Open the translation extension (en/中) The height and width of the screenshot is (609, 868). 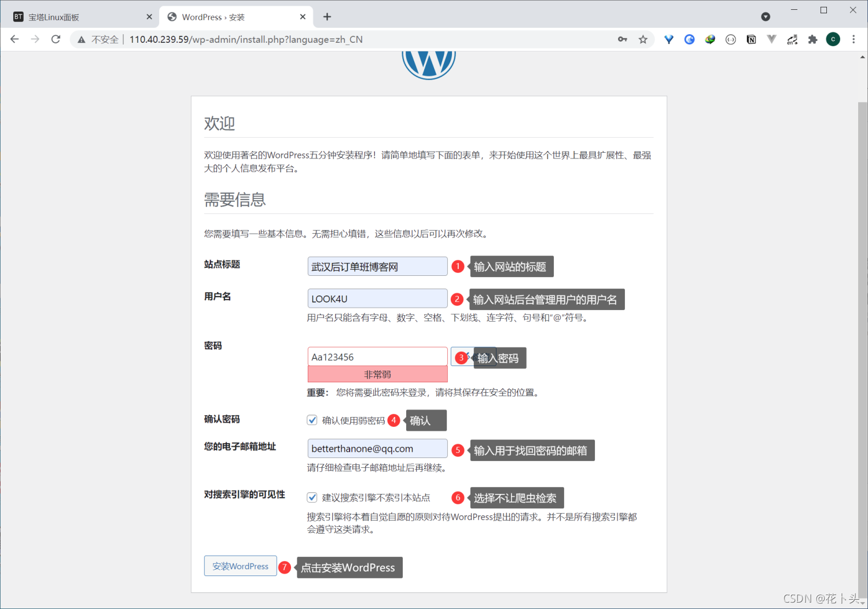tap(792, 39)
